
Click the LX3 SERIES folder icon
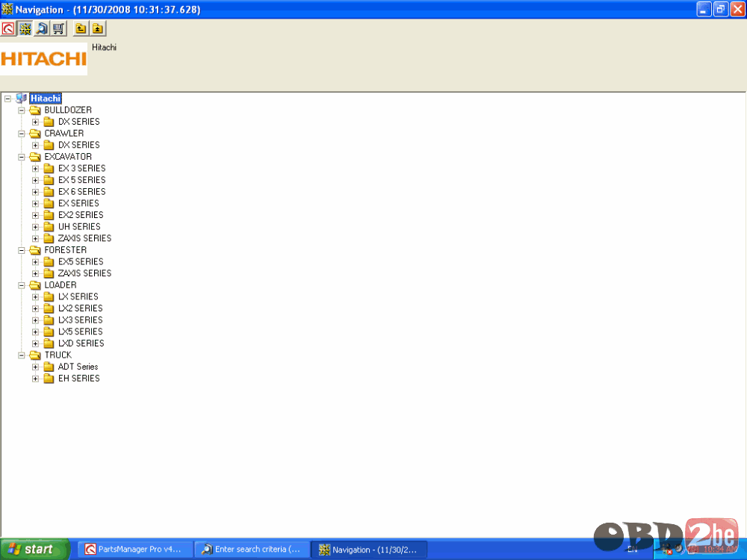[49, 320]
